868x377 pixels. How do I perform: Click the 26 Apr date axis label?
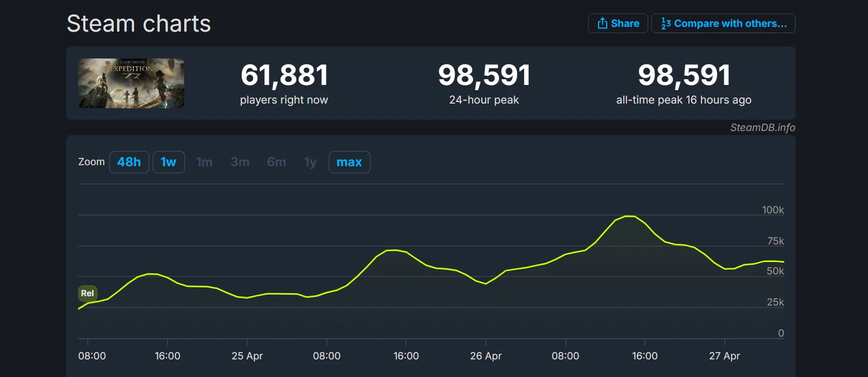(486, 356)
